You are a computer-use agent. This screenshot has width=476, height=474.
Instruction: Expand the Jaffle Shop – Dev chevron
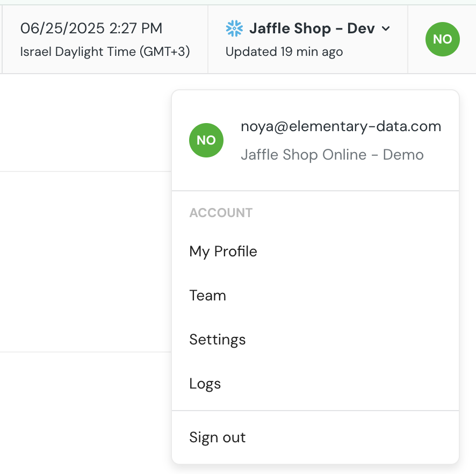coord(386,28)
